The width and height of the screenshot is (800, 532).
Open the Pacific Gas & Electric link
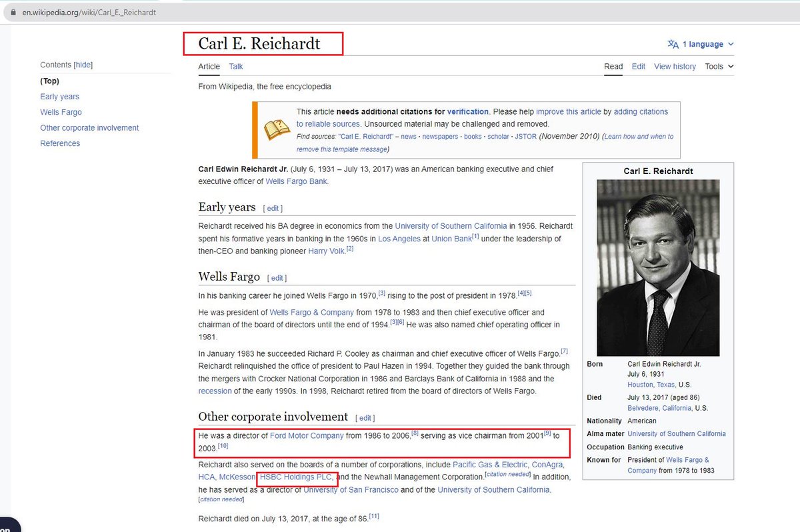point(490,464)
